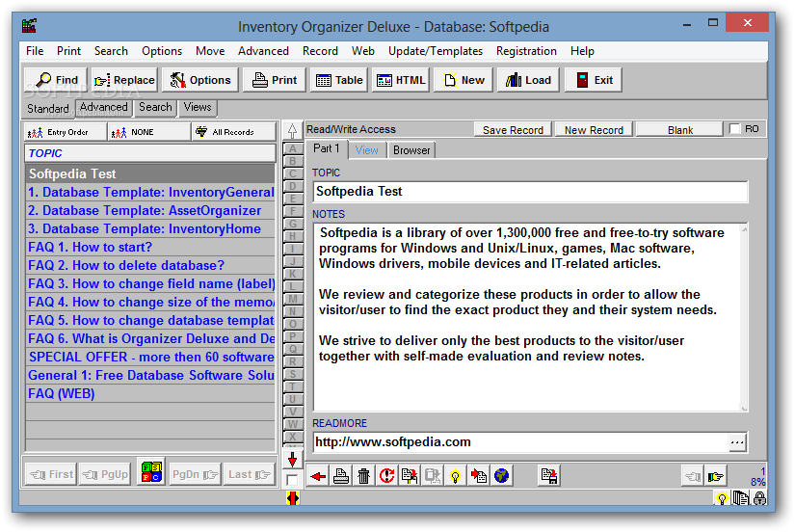Click the Blank button
The width and height of the screenshot is (795, 532).
[x=679, y=130]
